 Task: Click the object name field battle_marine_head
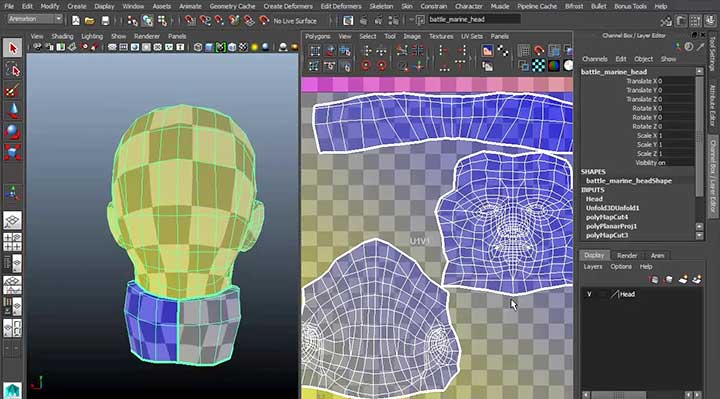tap(474, 19)
